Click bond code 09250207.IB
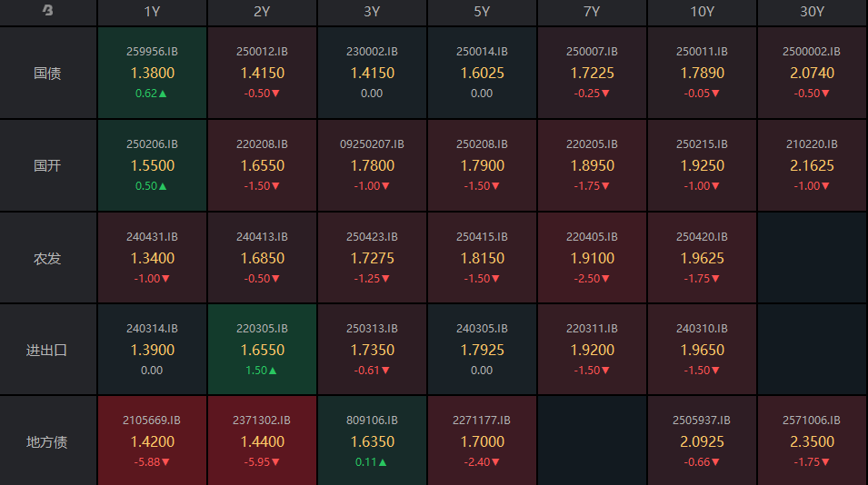 [372, 144]
